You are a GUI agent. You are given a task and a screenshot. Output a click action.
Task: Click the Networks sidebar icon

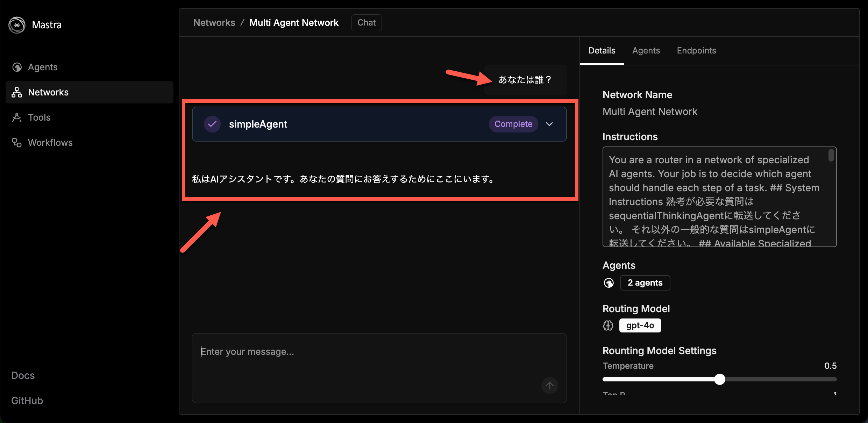(17, 92)
